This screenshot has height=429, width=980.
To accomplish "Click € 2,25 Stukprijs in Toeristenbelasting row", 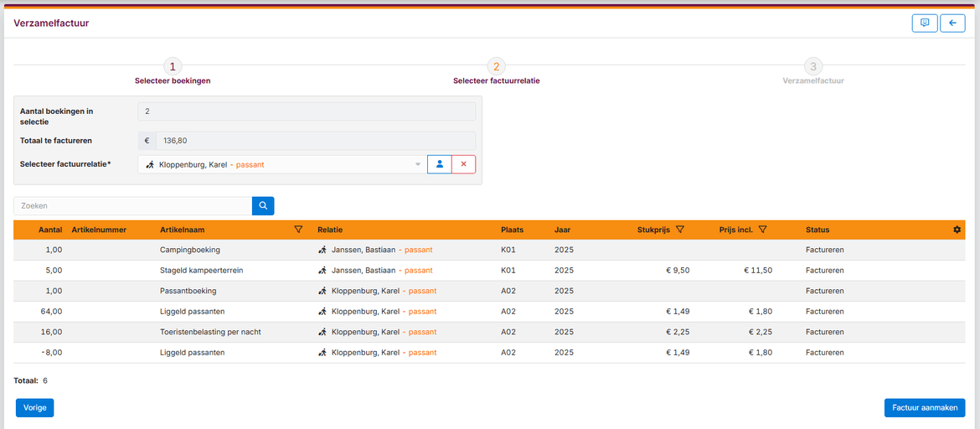I will [678, 332].
